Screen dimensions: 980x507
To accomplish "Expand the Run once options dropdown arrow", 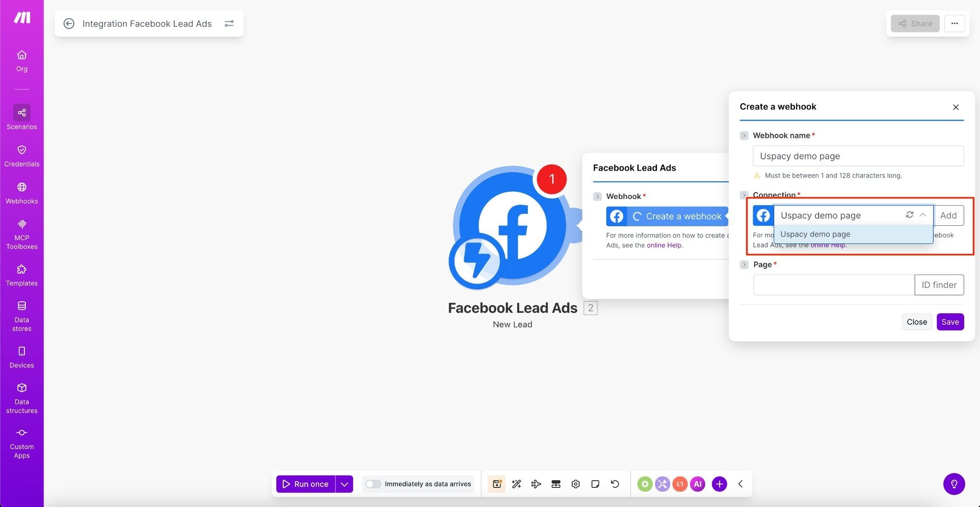I will click(344, 484).
